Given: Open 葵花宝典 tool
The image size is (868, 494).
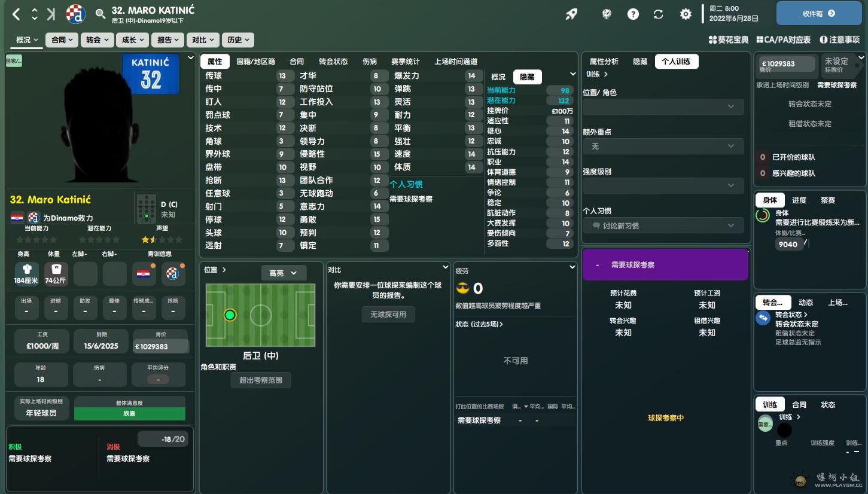Looking at the screenshot, I should coord(728,40).
